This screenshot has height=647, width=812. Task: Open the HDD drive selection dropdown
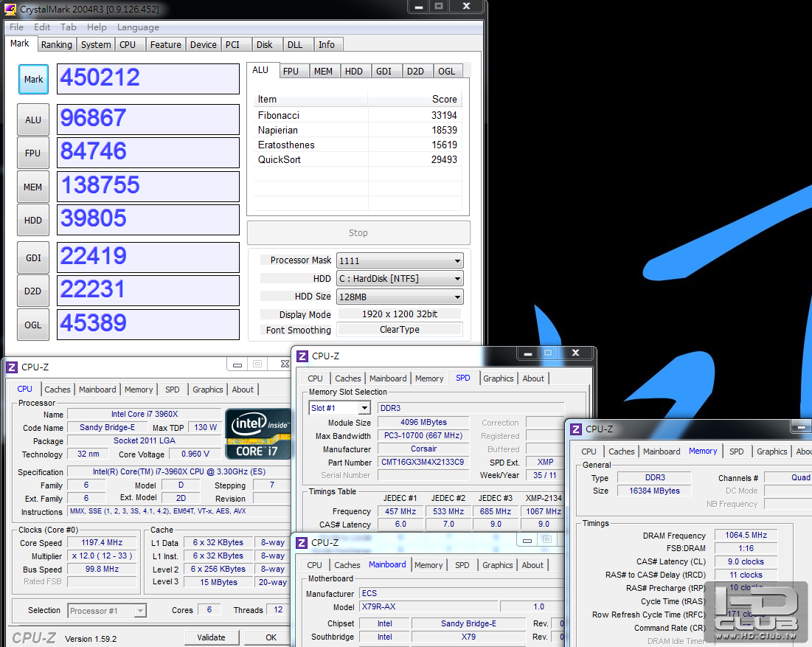(400, 279)
